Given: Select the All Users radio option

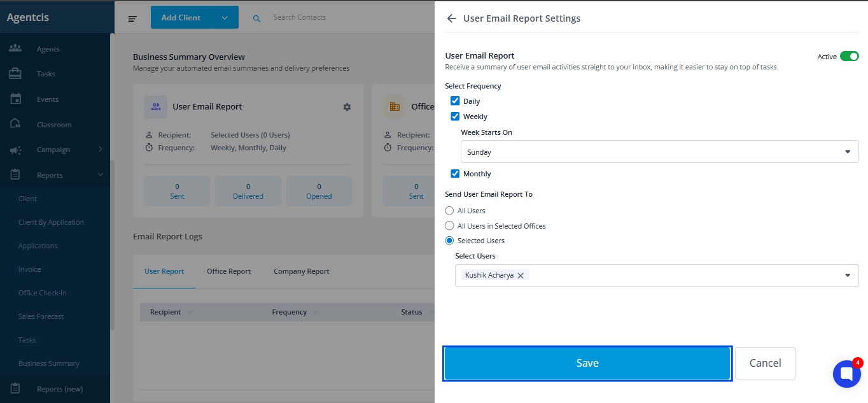Looking at the screenshot, I should 449,211.
